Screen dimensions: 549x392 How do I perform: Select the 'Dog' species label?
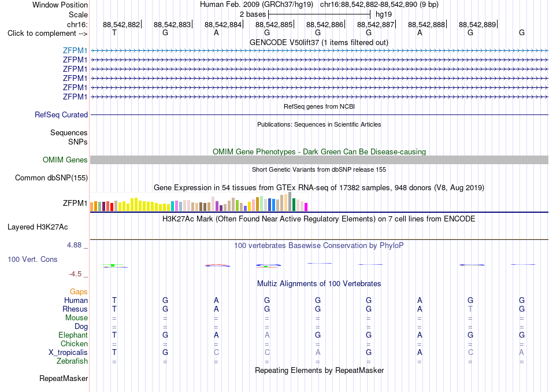81,327
